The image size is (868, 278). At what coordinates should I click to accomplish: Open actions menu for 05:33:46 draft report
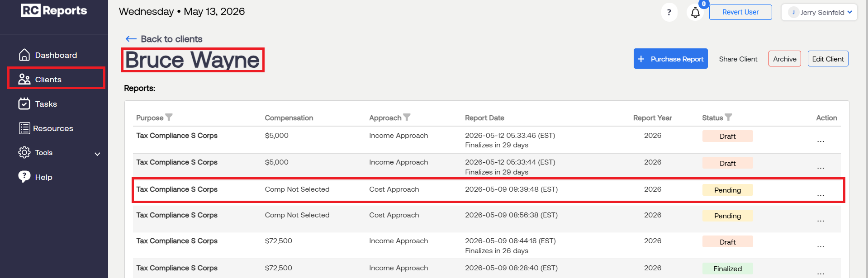821,141
